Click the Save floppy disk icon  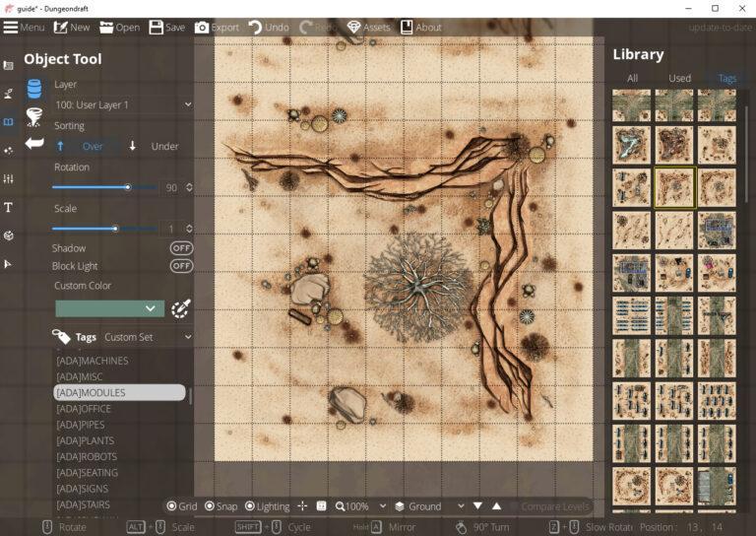click(157, 28)
